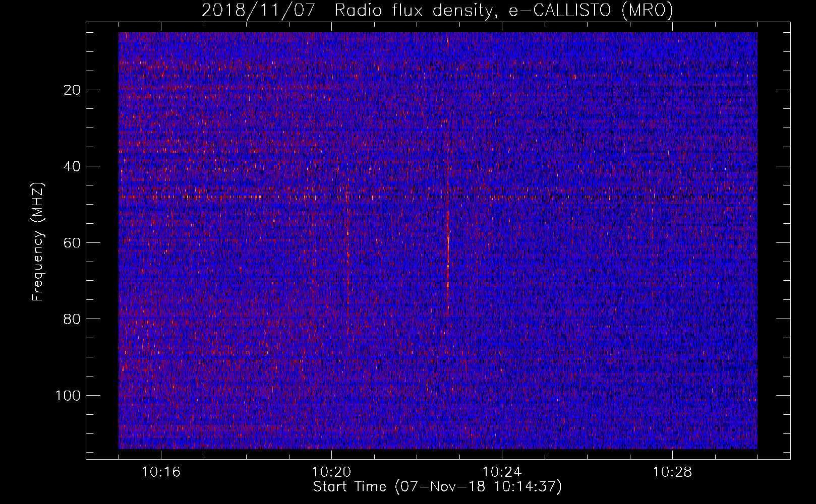Click the plot title 'Radio flux density, e-CALLISTO (MRO)'
Image resolution: width=816 pixels, height=504 pixels.
click(503, 10)
